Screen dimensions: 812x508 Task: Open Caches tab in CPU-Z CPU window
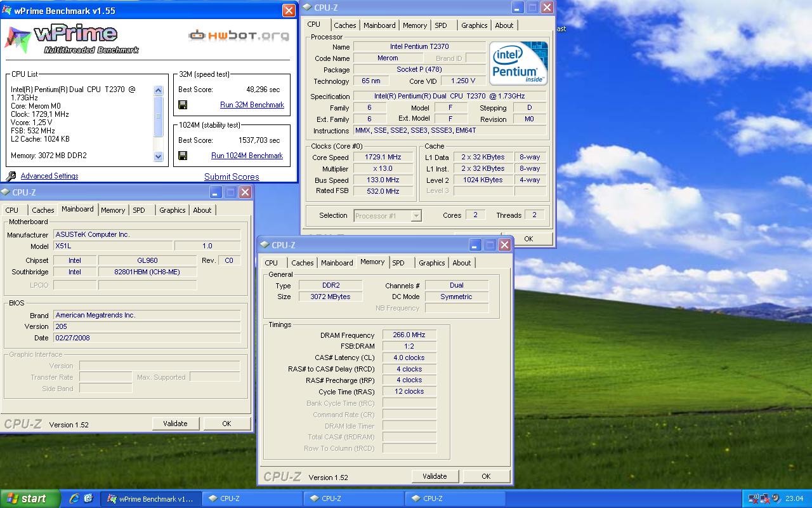tap(345, 25)
